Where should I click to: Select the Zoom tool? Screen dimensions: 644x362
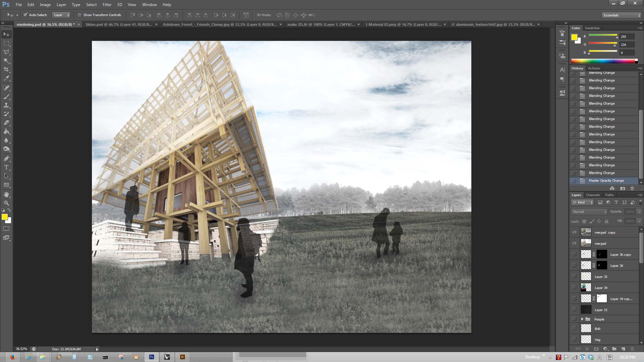[x=7, y=203]
